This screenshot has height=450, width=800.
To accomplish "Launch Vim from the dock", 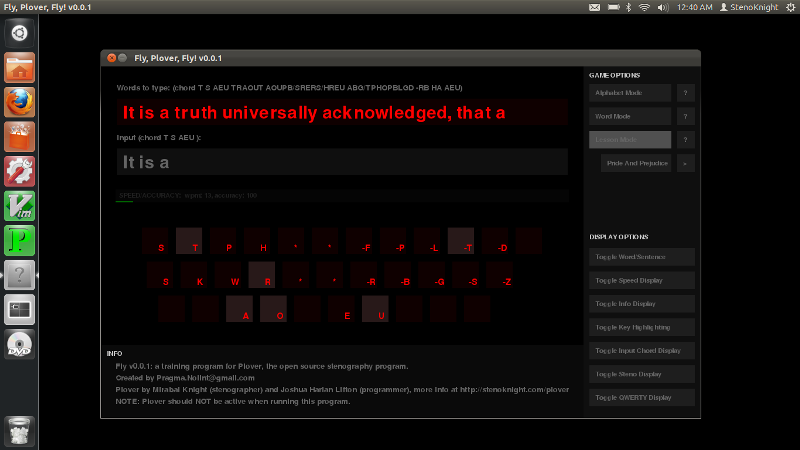I will 19,206.
